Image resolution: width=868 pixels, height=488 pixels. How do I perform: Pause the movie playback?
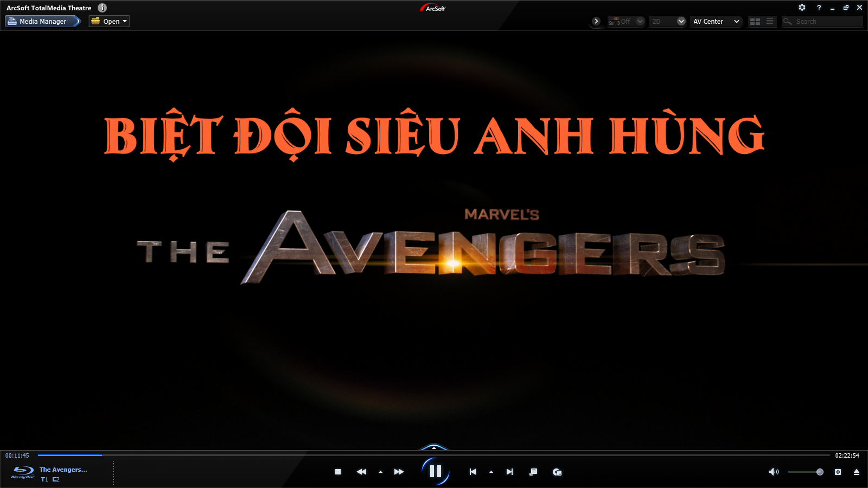click(436, 471)
